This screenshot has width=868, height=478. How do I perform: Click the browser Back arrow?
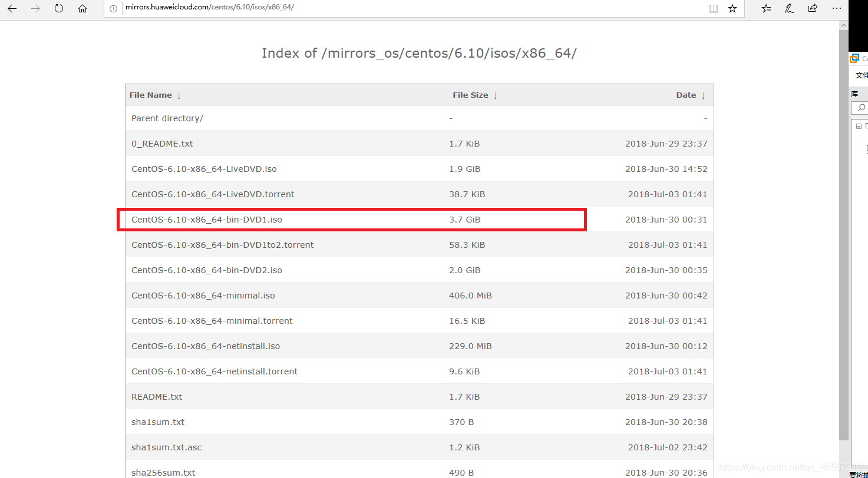[12, 9]
